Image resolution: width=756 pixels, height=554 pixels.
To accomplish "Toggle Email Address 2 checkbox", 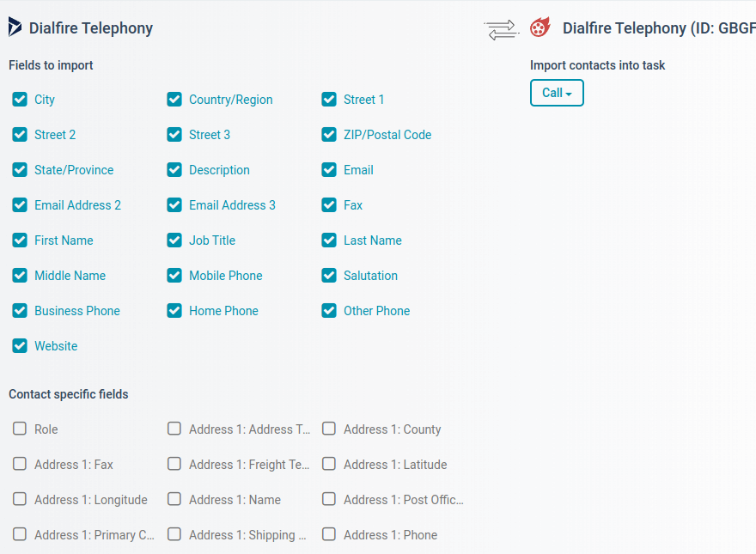I will pyautogui.click(x=20, y=205).
